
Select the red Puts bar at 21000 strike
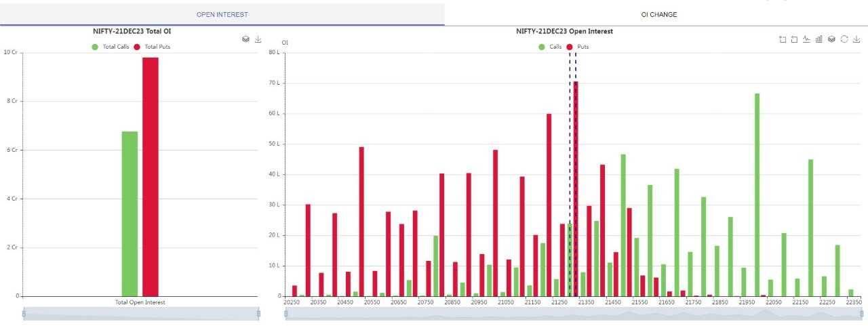point(496,223)
